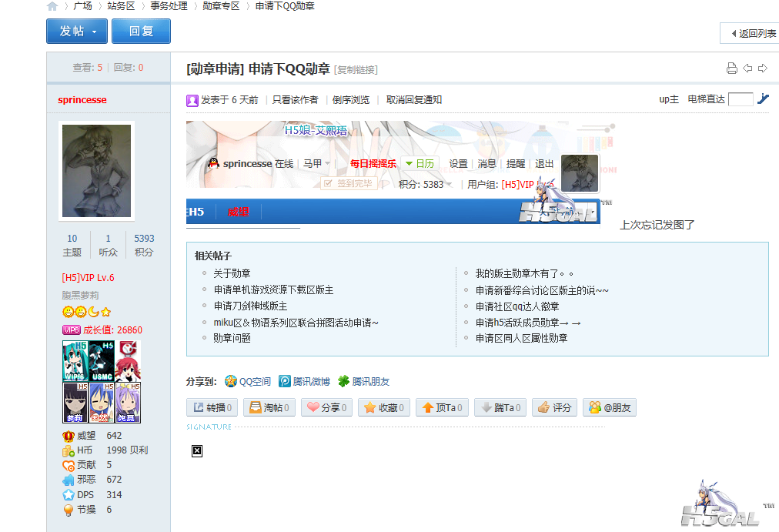Click the 电梯直达 floor input field
This screenshot has height=532, width=779.
(x=741, y=99)
